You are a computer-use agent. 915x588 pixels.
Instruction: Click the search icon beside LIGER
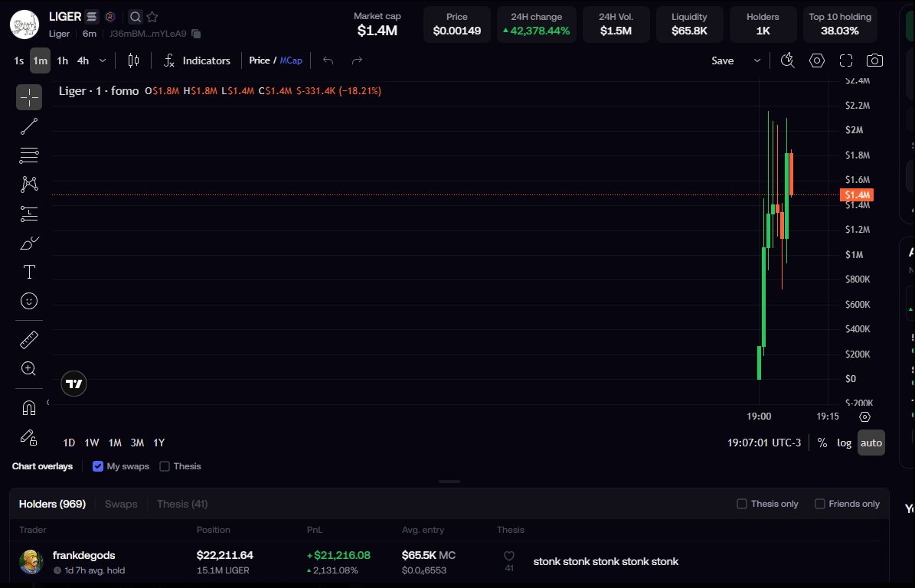(x=135, y=17)
